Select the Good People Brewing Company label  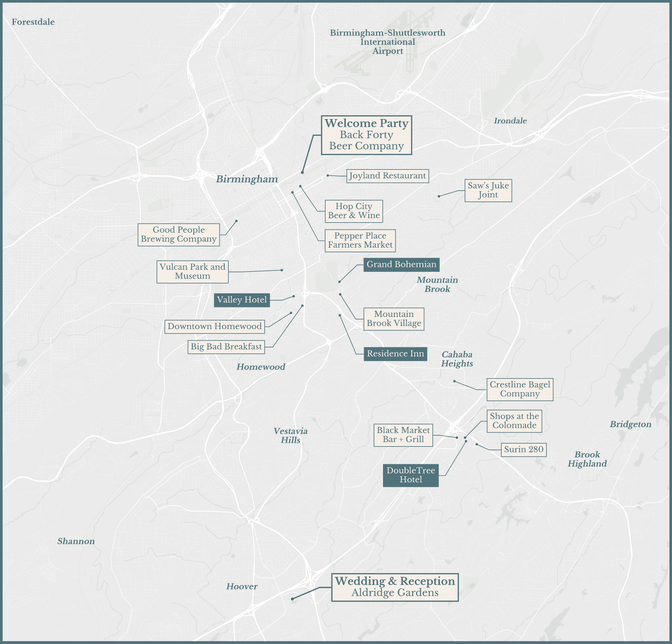pos(179,235)
